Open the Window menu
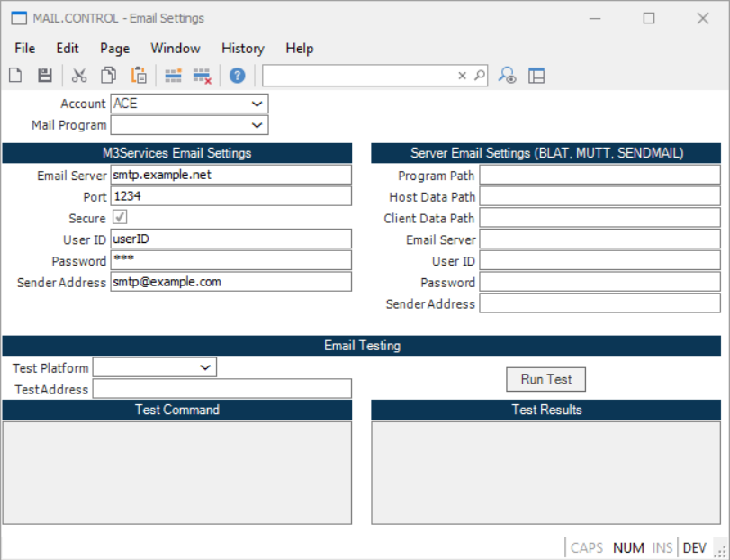730x560 pixels. tap(176, 49)
